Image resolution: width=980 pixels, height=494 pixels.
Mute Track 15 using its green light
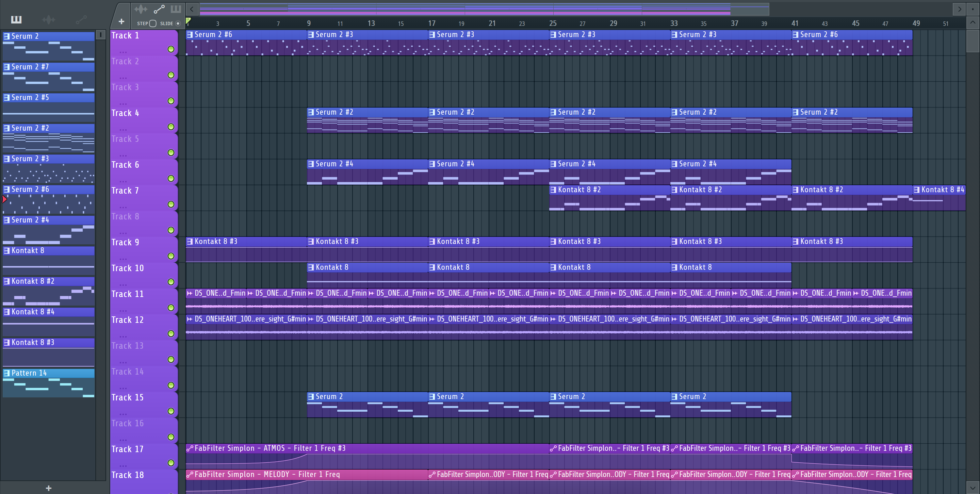click(x=171, y=411)
